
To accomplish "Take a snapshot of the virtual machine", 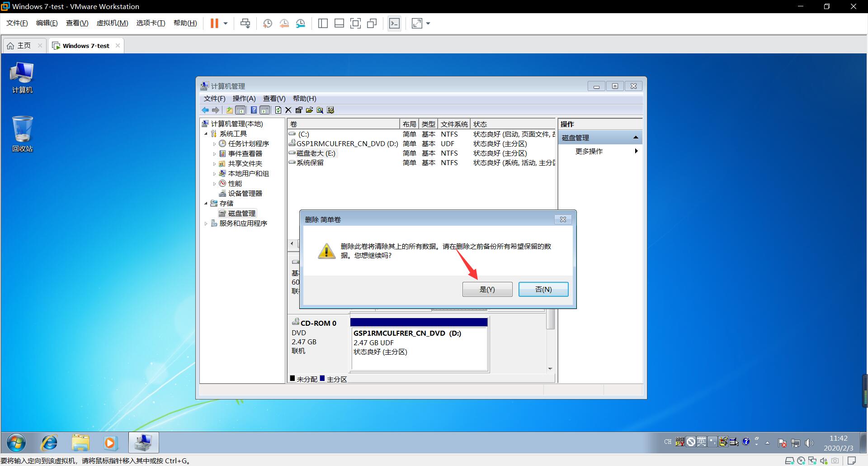I will point(267,23).
